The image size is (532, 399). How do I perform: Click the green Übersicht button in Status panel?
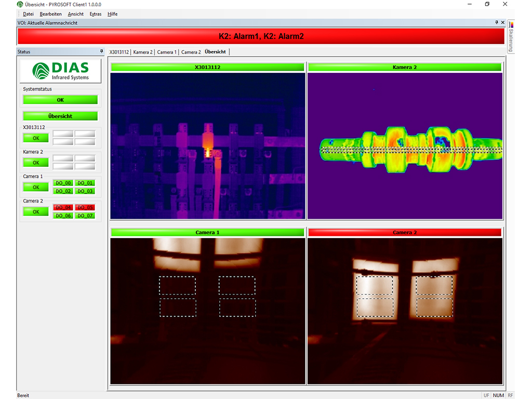(60, 116)
